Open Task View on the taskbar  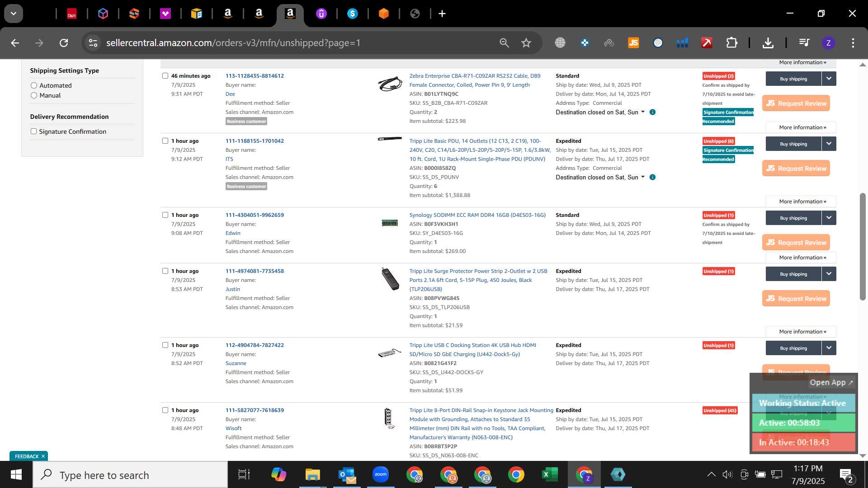tap(244, 474)
